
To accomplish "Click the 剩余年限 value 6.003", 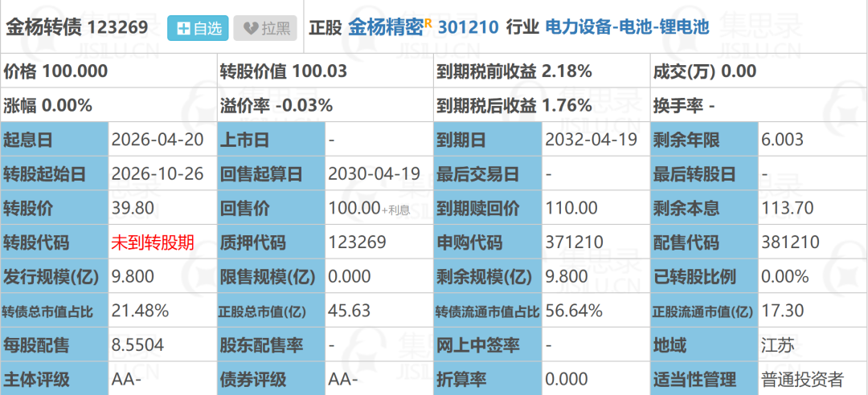I will click(782, 140).
